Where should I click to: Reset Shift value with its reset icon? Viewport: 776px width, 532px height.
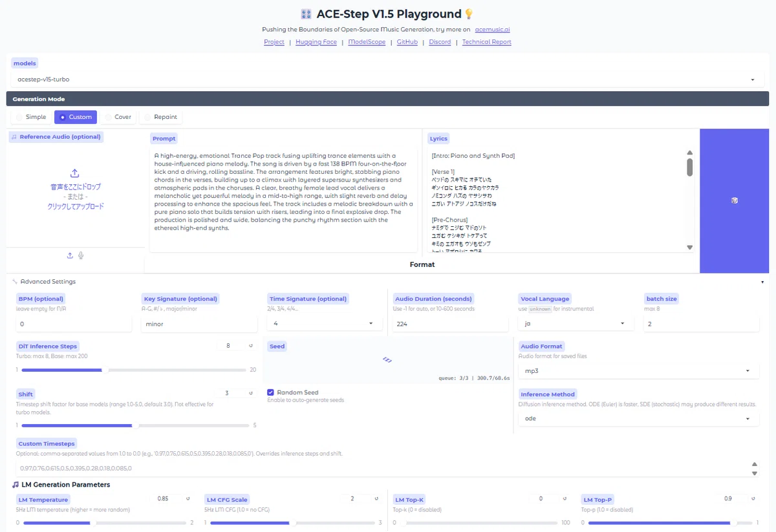251,393
